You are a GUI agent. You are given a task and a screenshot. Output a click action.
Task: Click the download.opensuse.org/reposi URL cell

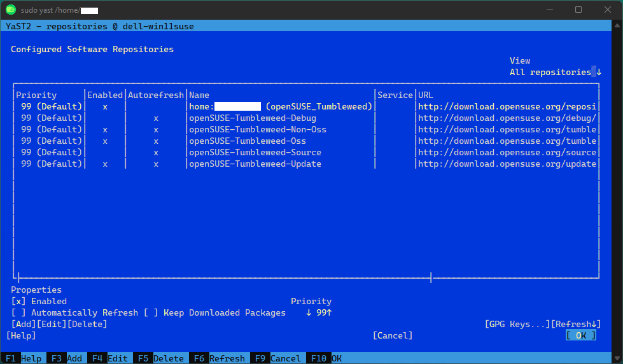point(507,106)
